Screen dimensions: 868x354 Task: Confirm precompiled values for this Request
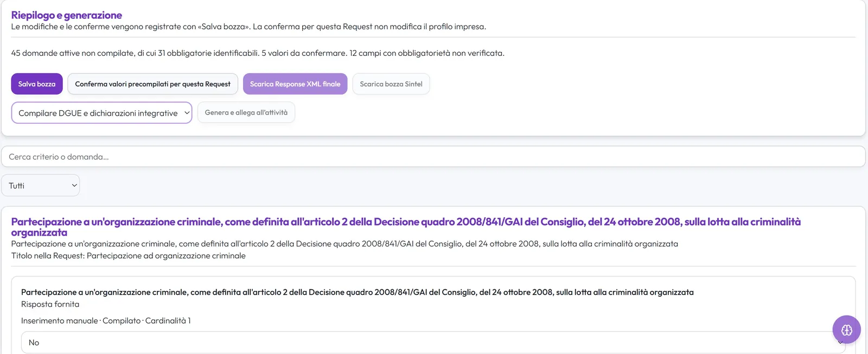coord(152,84)
